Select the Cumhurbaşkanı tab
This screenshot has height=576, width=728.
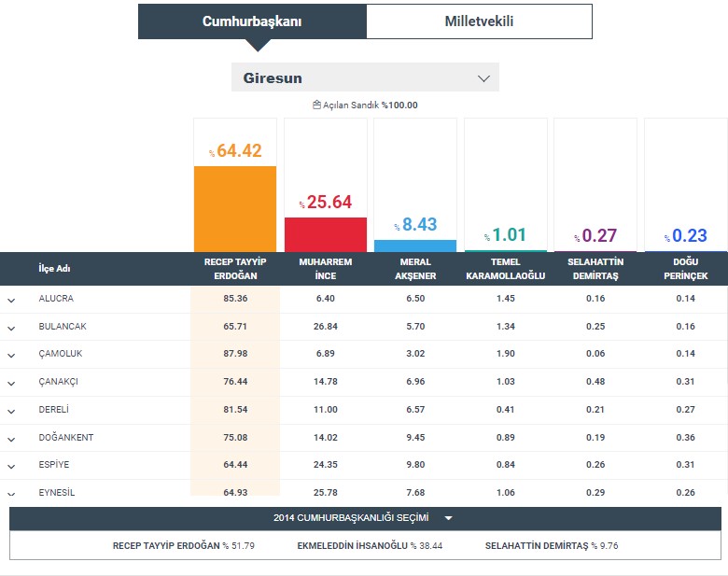(252, 21)
